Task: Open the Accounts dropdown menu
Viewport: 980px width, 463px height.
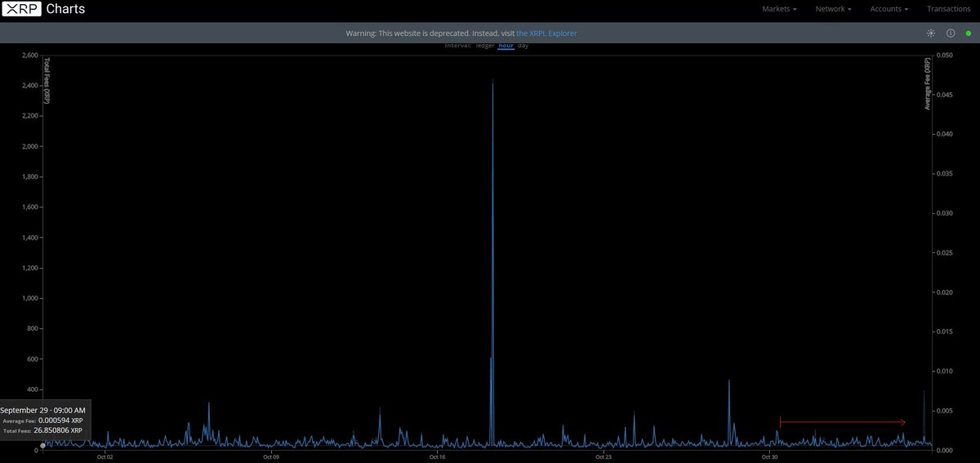Action: pos(889,9)
